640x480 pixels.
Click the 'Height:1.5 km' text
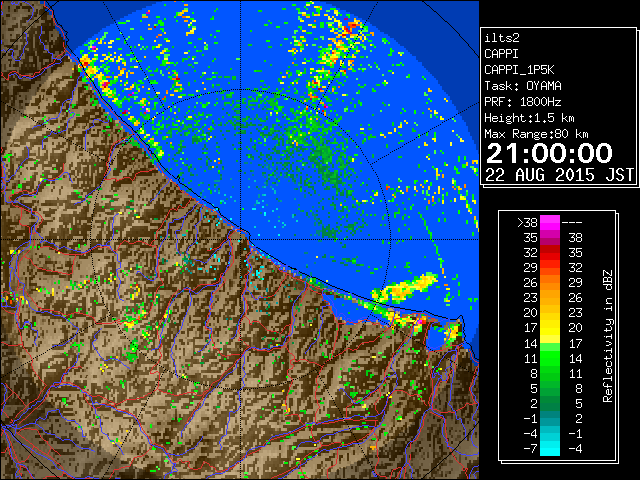[529, 118]
